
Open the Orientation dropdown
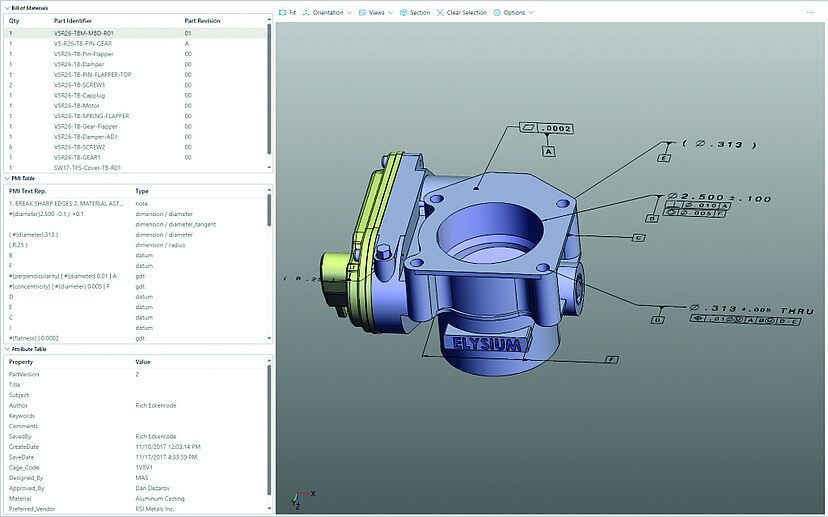(x=327, y=12)
